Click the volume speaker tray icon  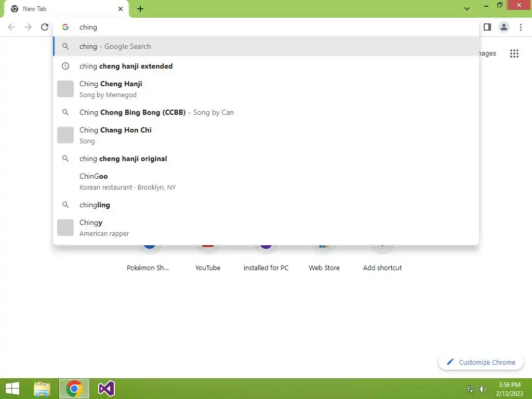click(483, 389)
